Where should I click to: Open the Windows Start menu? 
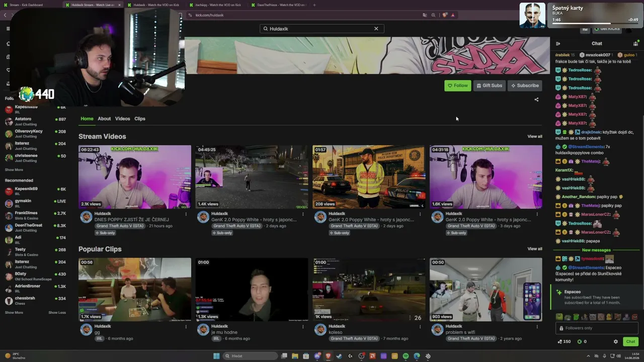click(216, 356)
